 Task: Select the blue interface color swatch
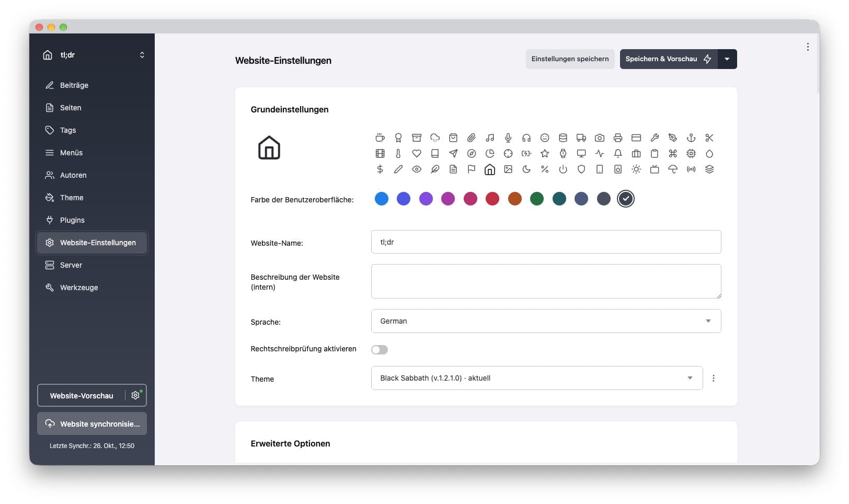pos(382,199)
